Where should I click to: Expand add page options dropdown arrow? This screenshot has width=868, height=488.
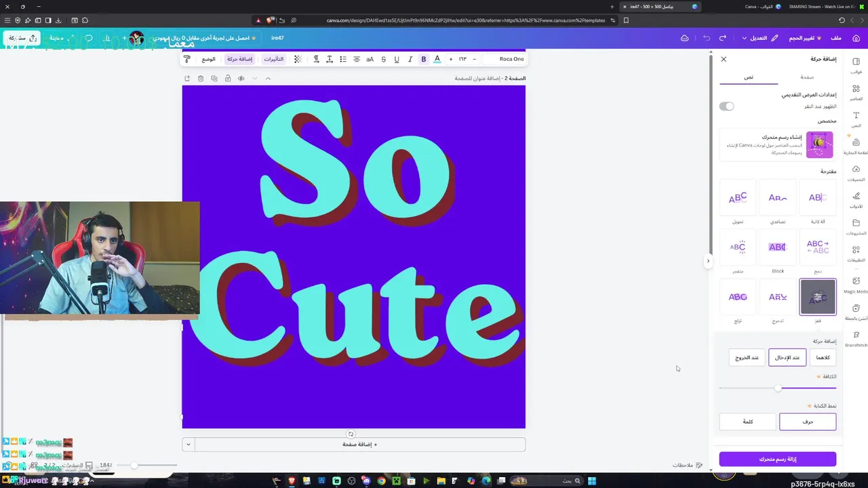(188, 445)
